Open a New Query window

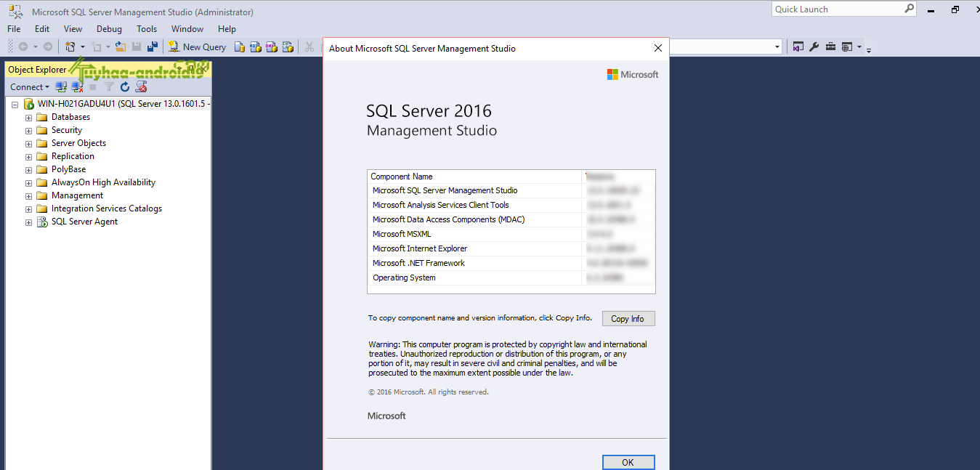197,46
